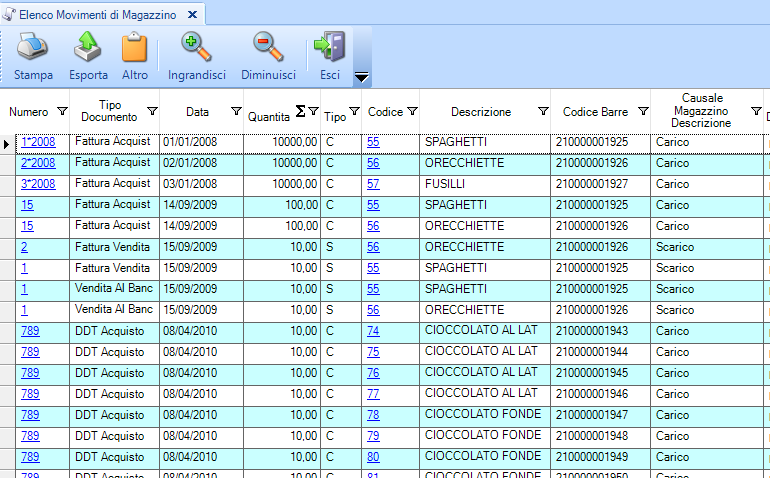Click document number 3*2008 link
Screen dimensions: 770x478
38,184
